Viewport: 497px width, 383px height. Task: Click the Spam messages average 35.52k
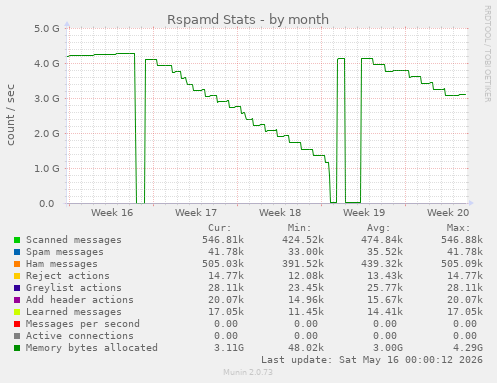click(x=385, y=252)
